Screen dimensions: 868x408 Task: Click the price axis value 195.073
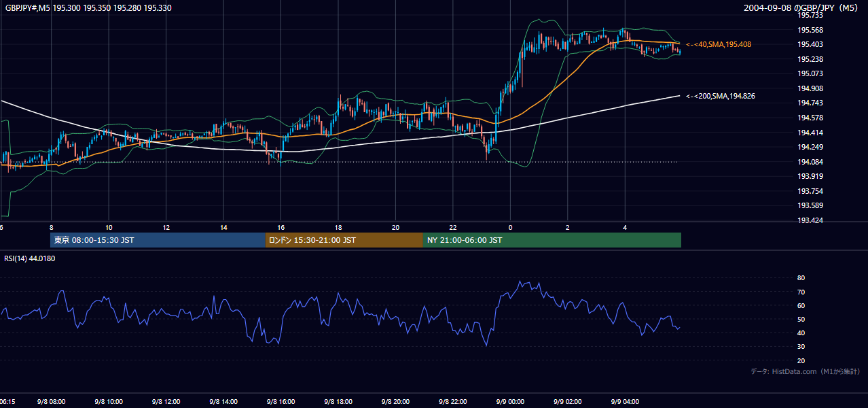coord(810,73)
